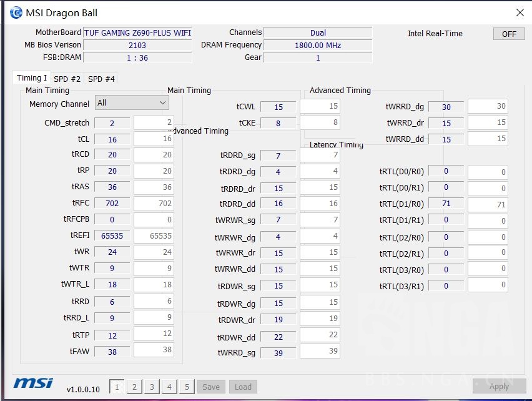Click the tRTP editable input field

(154, 334)
